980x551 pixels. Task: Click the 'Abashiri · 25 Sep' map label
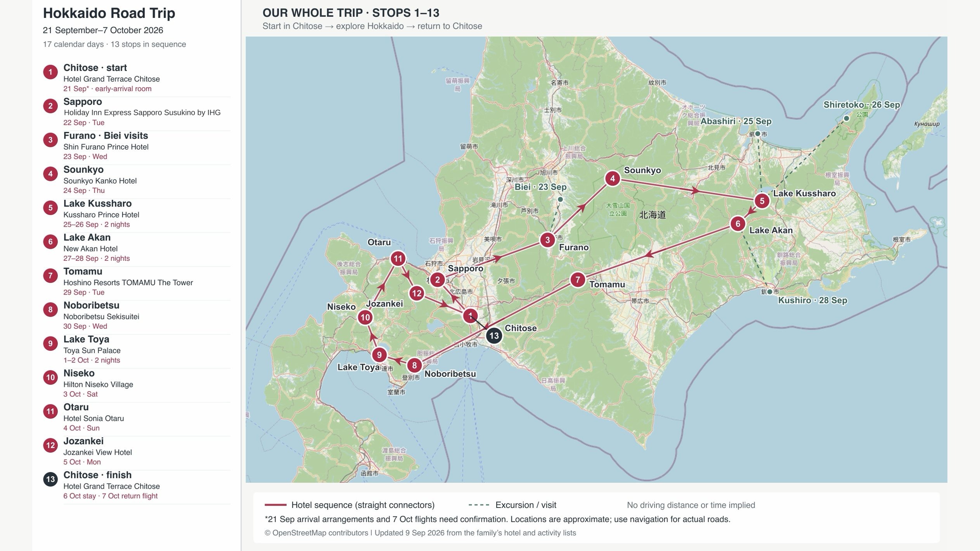point(736,121)
